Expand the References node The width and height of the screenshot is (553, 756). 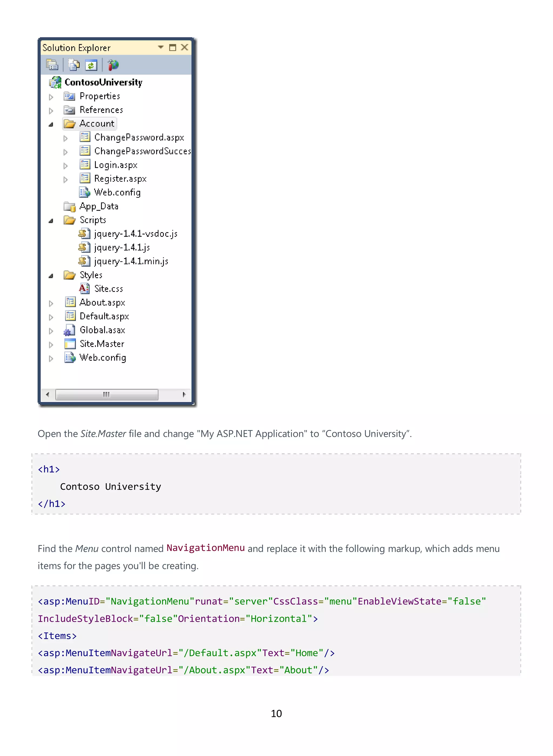click(x=51, y=111)
